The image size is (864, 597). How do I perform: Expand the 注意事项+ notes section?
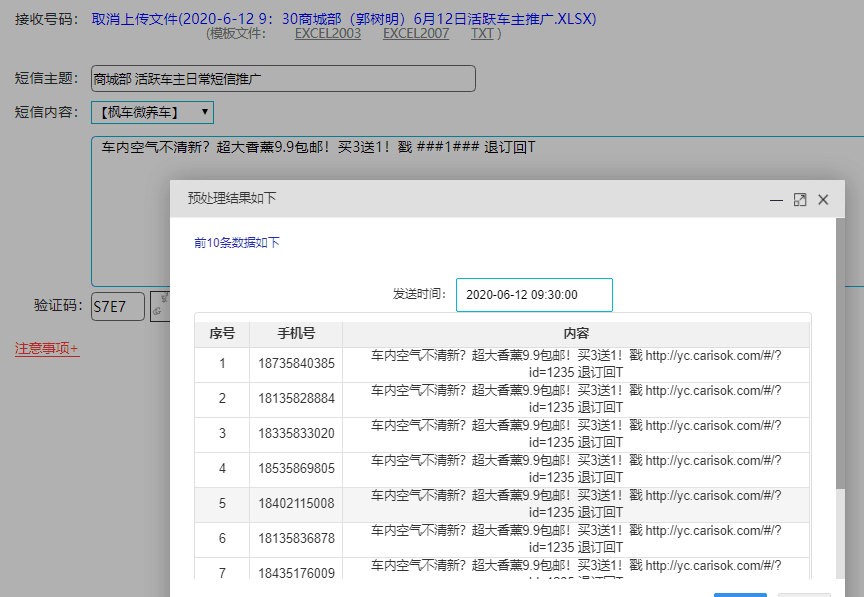[46, 349]
